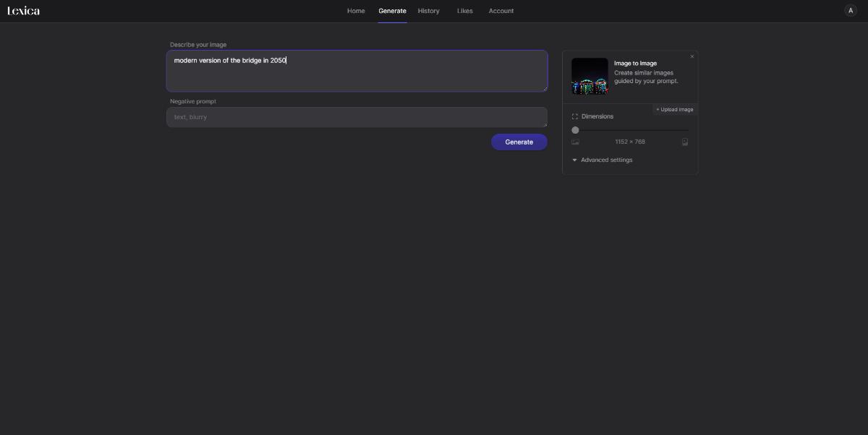Click the Describe your image text box
The width and height of the screenshot is (868, 435).
pos(357,71)
